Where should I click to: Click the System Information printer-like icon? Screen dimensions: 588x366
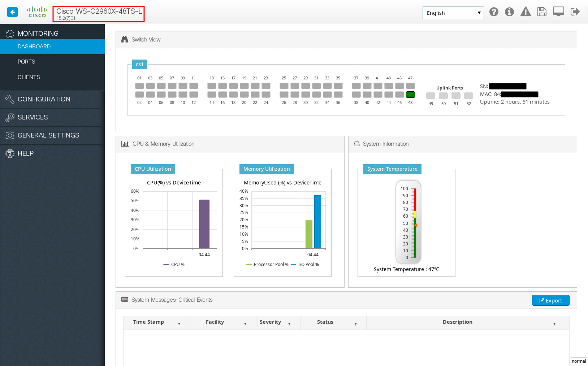(x=356, y=144)
